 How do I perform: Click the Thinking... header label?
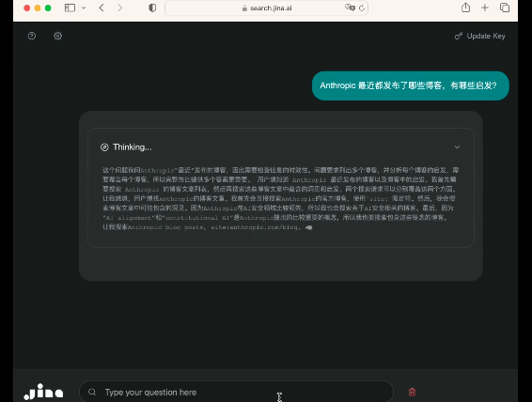pos(133,147)
